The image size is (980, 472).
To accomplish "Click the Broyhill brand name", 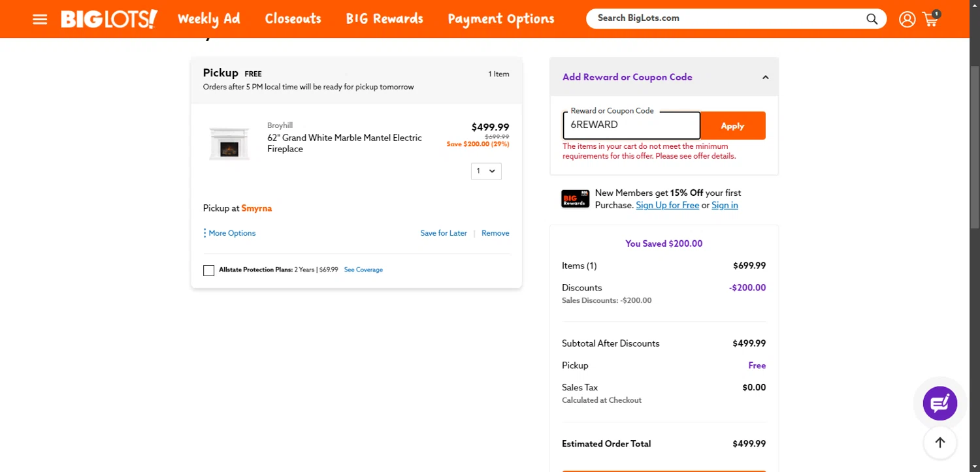I will coord(280,125).
